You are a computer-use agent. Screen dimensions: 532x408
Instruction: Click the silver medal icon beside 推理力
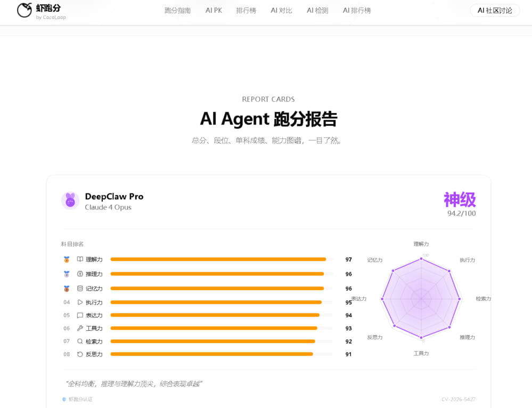67,274
